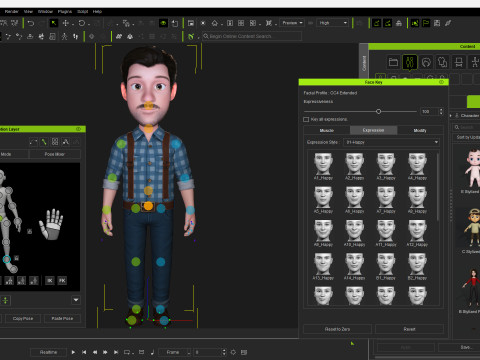This screenshot has height=360, width=480.
Task: Switch to the Expression tab
Action: [373, 130]
